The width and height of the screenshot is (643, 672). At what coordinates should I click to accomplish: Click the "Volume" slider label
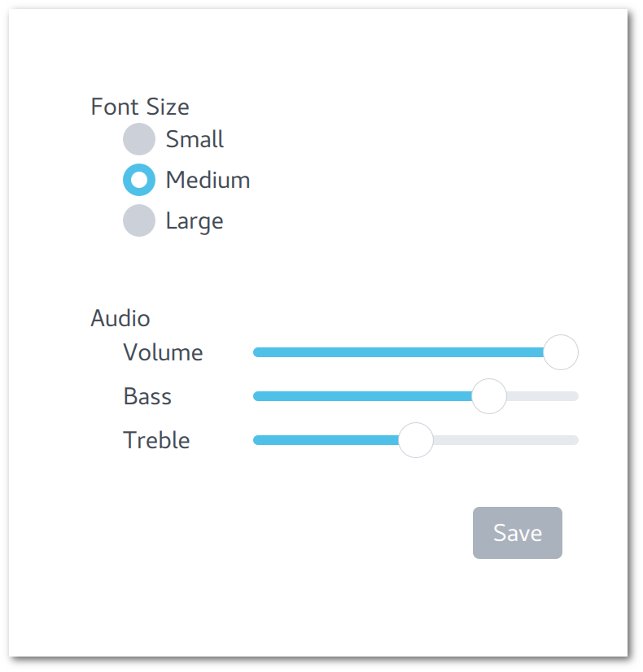pyautogui.click(x=163, y=352)
